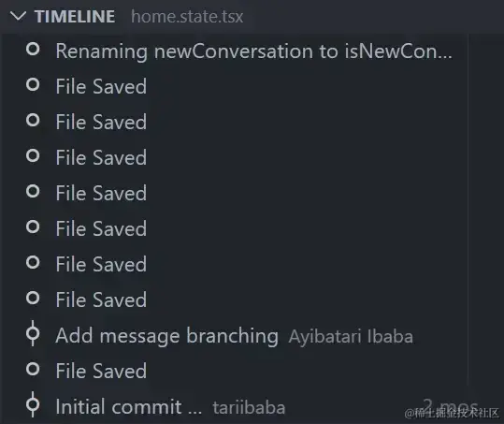The image size is (504, 424).
Task: Click circle icon beside Renaming newConversation entry
Action: [x=33, y=50]
